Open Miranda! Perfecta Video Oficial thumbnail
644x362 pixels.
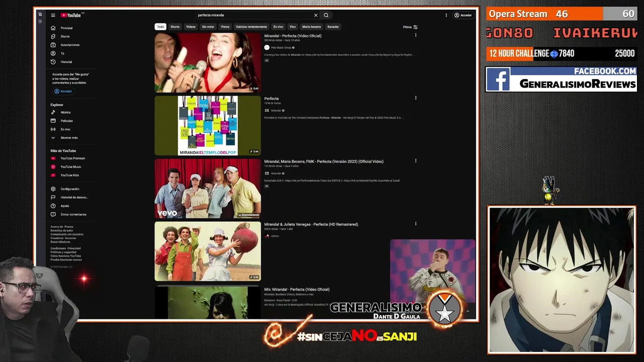tap(207, 62)
